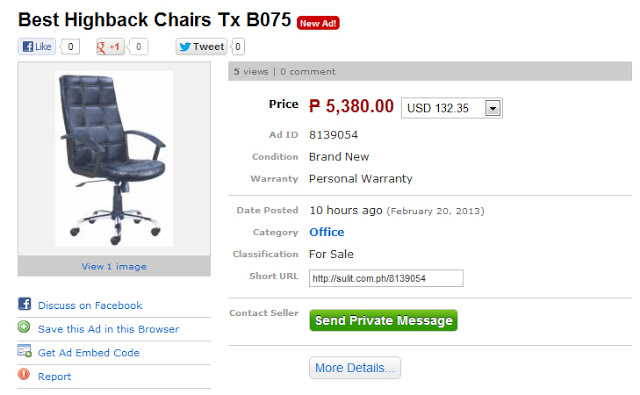Click the Report link

pyautogui.click(x=54, y=376)
